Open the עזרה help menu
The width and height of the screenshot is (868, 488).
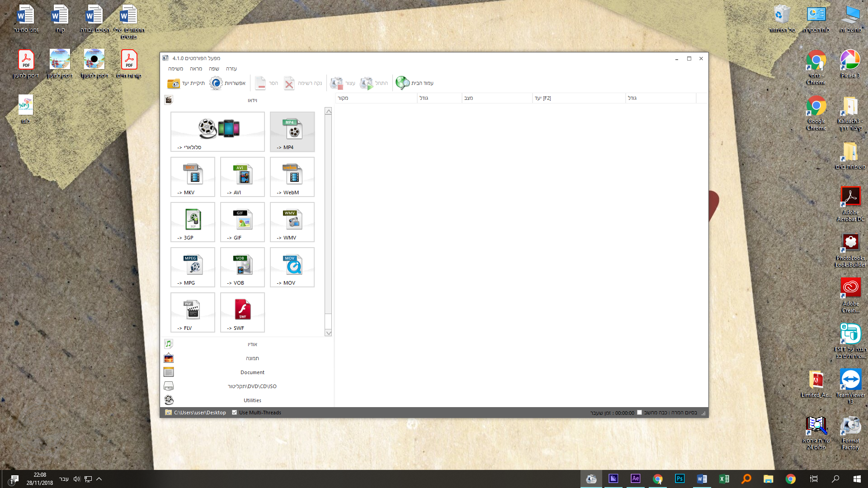click(231, 69)
